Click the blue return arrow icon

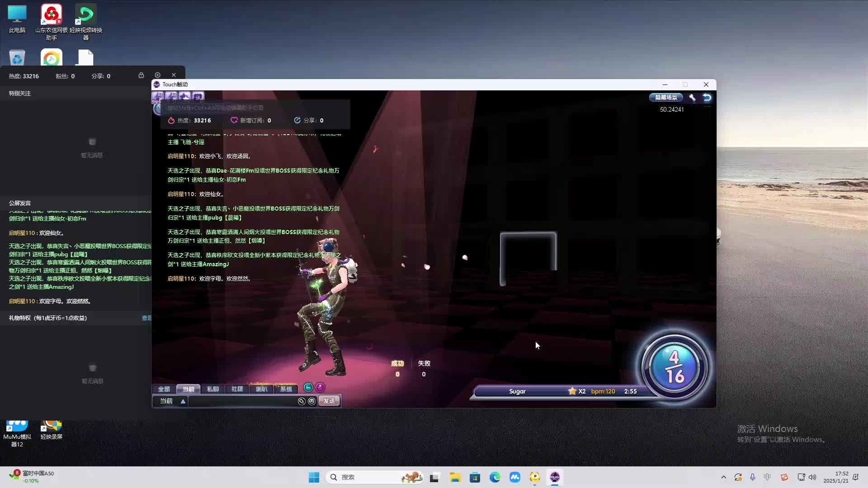tap(707, 98)
